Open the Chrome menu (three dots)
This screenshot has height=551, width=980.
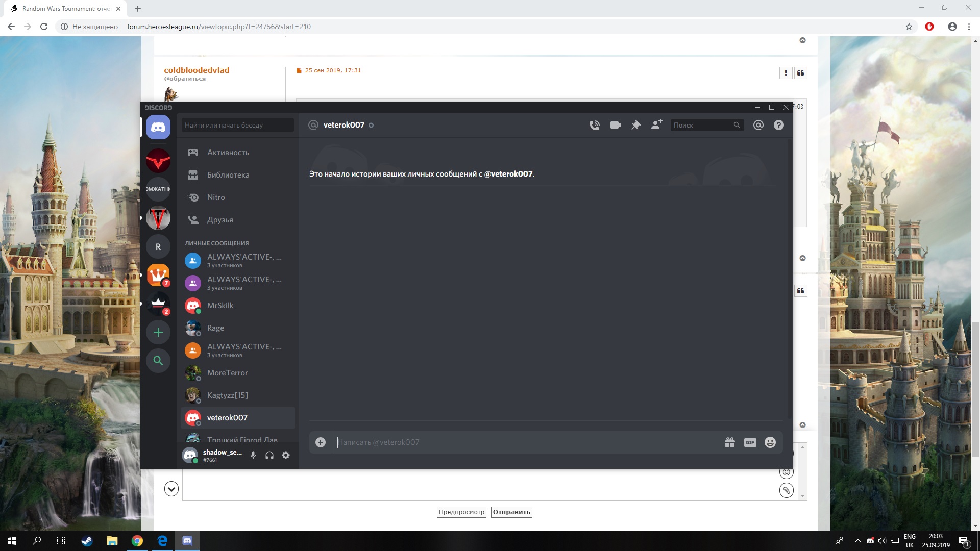click(969, 27)
